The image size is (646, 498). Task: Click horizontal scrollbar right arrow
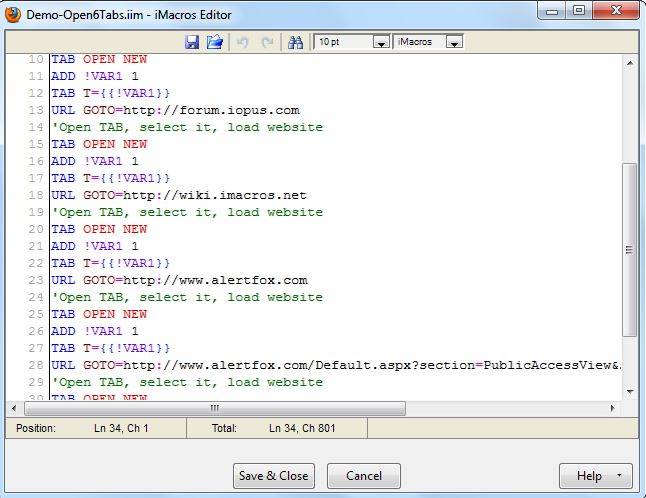613,408
